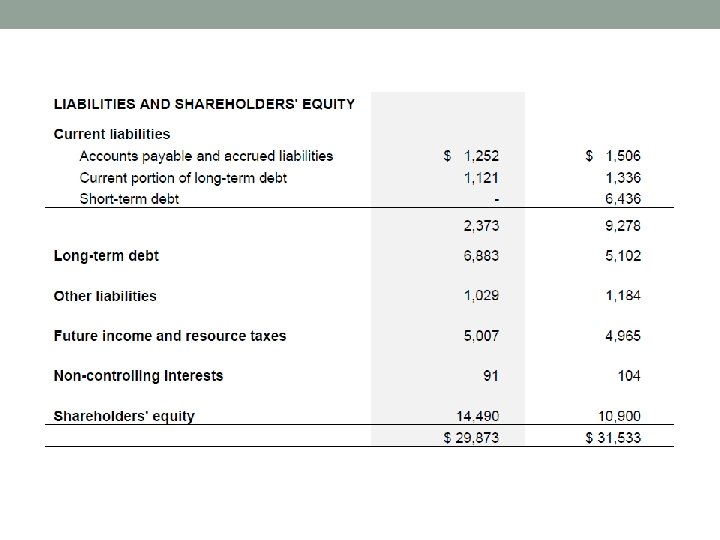Click the $1,252 accounts payable value
Image resolution: width=720 pixels, height=540 pixels.
pyautogui.click(x=471, y=156)
